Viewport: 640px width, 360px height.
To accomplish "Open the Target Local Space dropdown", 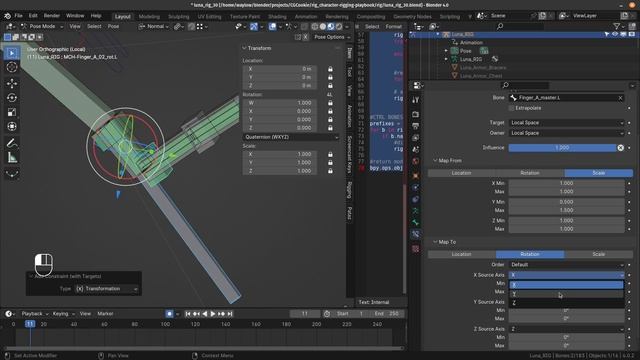I will pyautogui.click(x=567, y=123).
